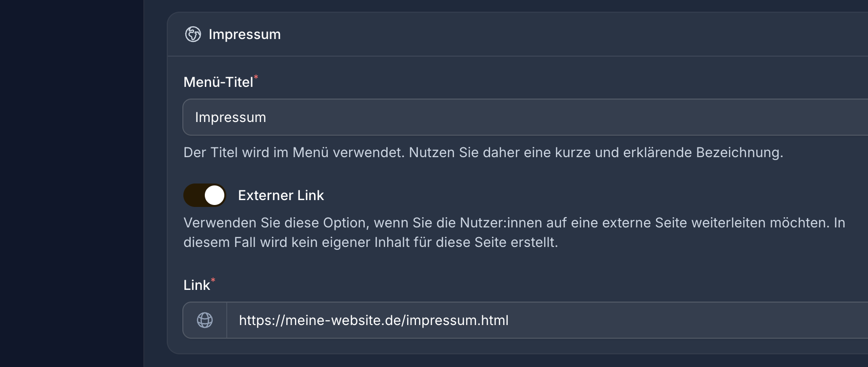Click the globe glyph left of the https URL
868x367 pixels.
[x=205, y=320]
